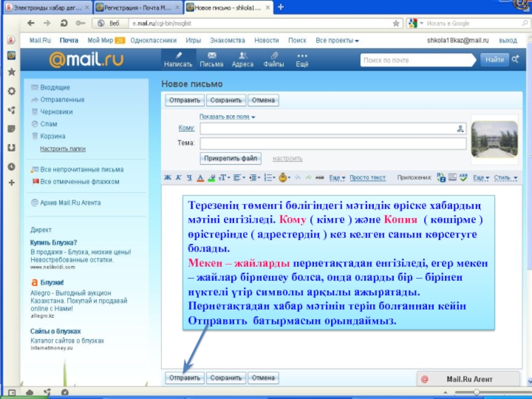Click the Прикрепить файл button

click(x=230, y=158)
